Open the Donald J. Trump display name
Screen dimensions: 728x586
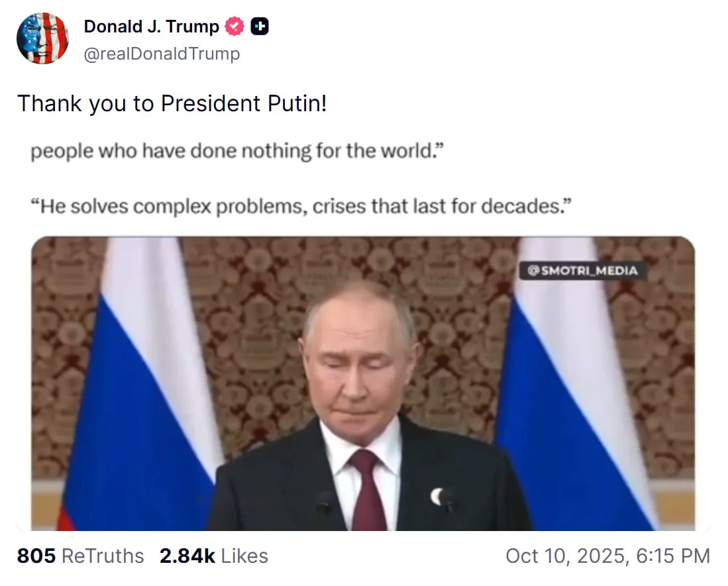pos(151,26)
